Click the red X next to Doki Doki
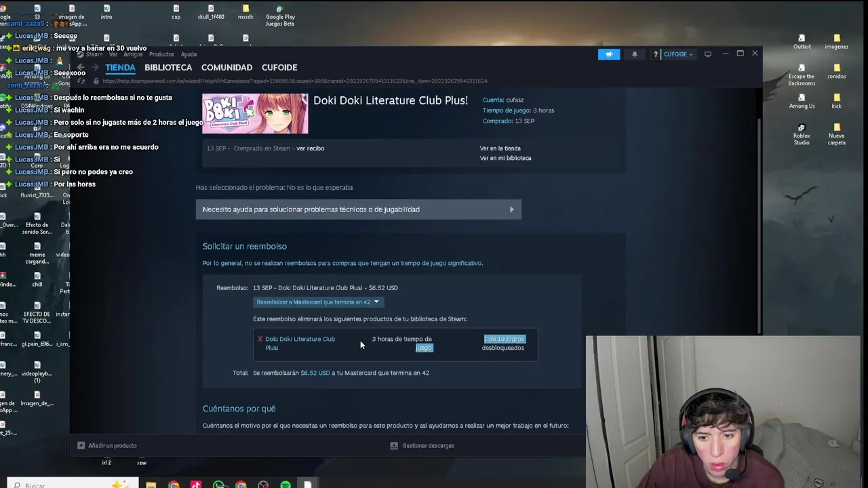The image size is (868, 488). pos(260,339)
